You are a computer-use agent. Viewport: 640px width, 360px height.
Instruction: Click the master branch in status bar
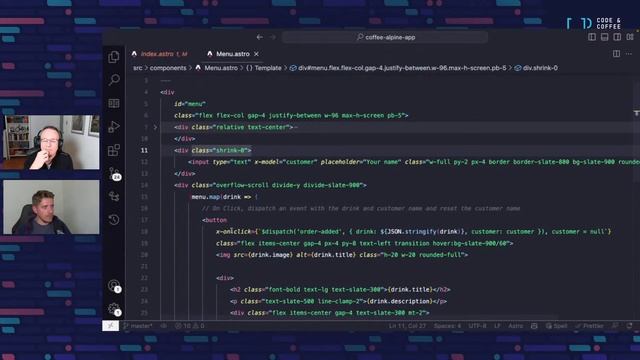(x=138, y=326)
